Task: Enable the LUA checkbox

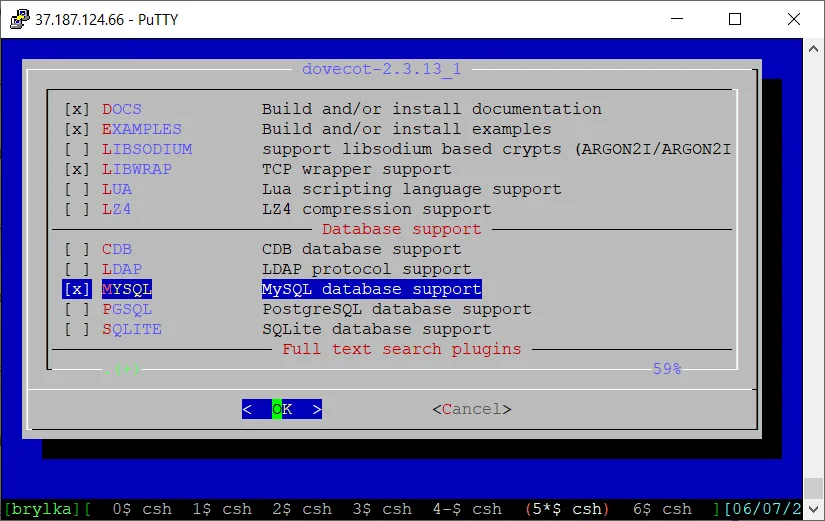Action: click(77, 189)
